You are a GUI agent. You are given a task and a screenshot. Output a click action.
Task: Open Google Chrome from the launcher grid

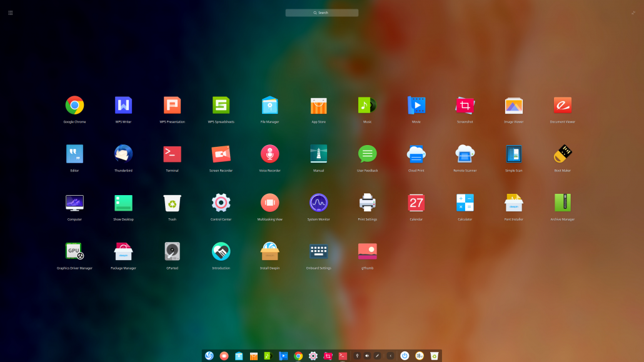point(74,105)
